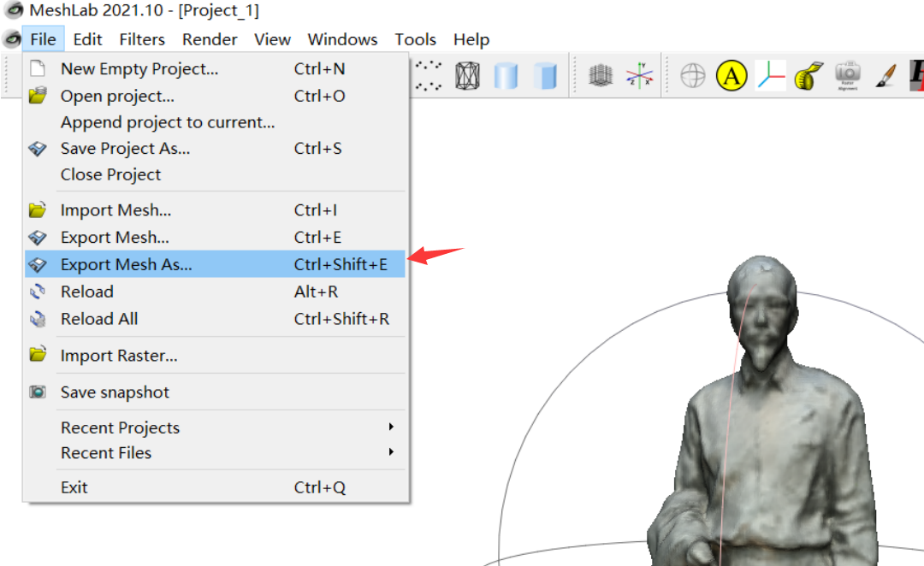
Task: Click the Ctrl+O shortcut text
Action: coord(319,96)
